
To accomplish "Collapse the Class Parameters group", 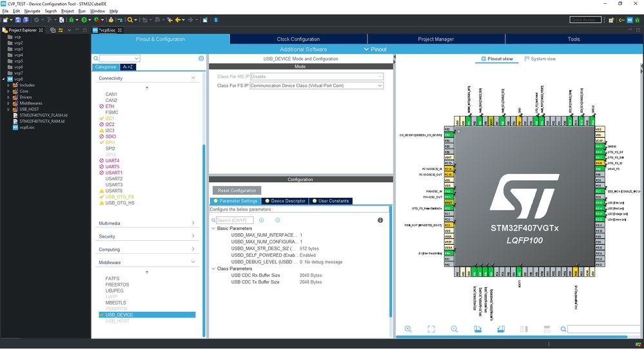I will (213, 269).
